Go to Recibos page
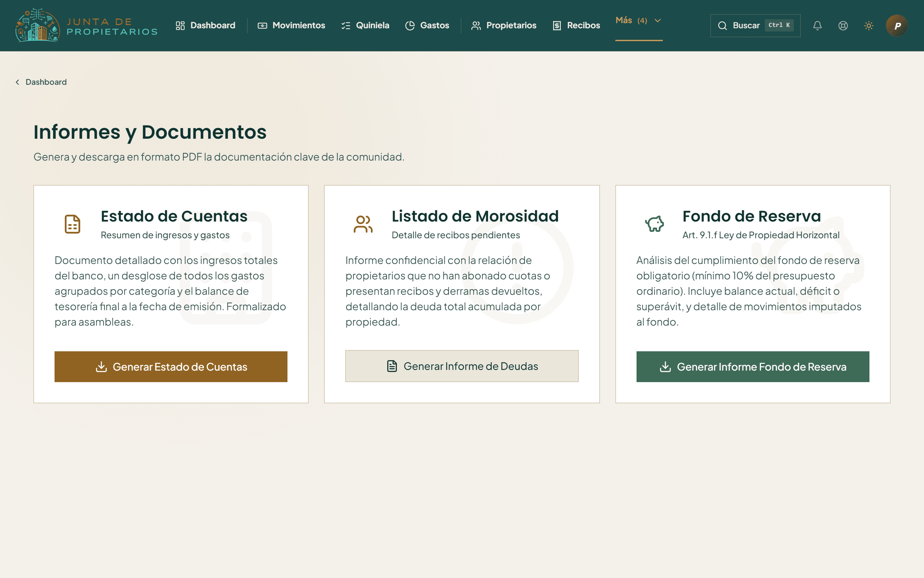Screen dimensions: 924x578 pyautogui.click(x=577, y=25)
